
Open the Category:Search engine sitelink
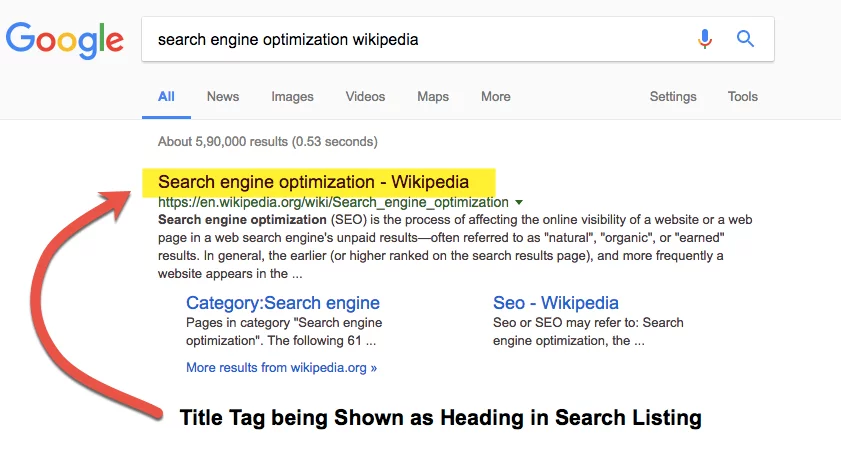283,303
